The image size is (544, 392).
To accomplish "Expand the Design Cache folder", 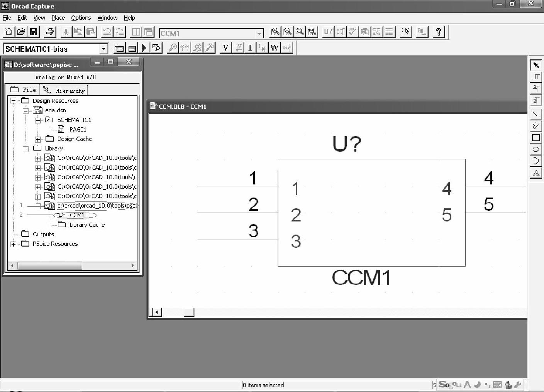I will (38, 139).
